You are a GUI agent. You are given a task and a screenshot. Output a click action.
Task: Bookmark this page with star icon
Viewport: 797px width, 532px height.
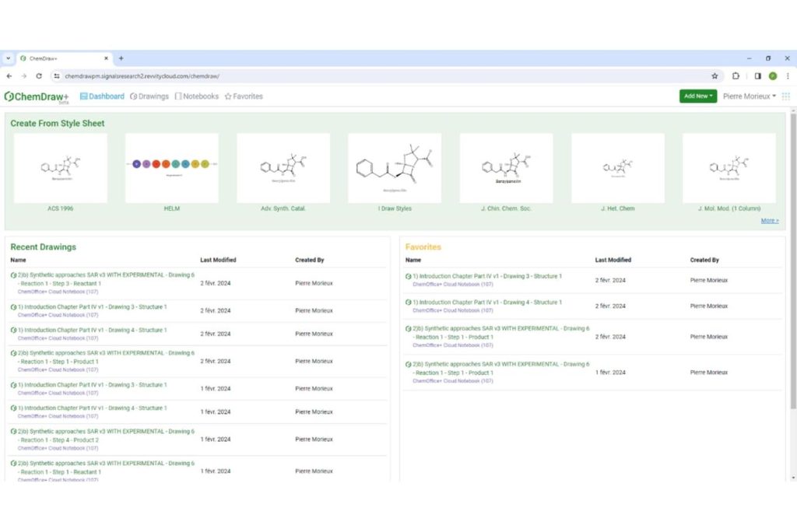pyautogui.click(x=714, y=76)
